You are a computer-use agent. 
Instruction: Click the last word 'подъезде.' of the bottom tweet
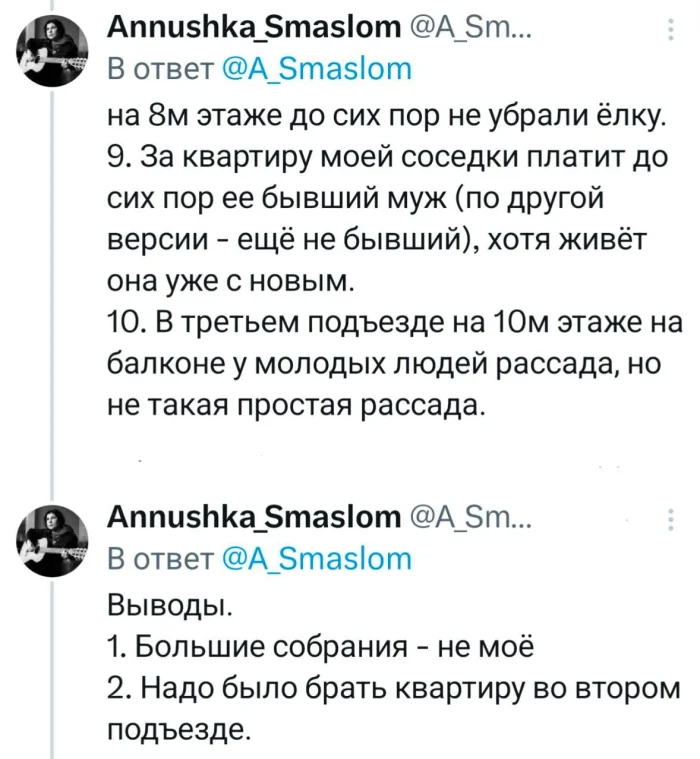pos(176,728)
